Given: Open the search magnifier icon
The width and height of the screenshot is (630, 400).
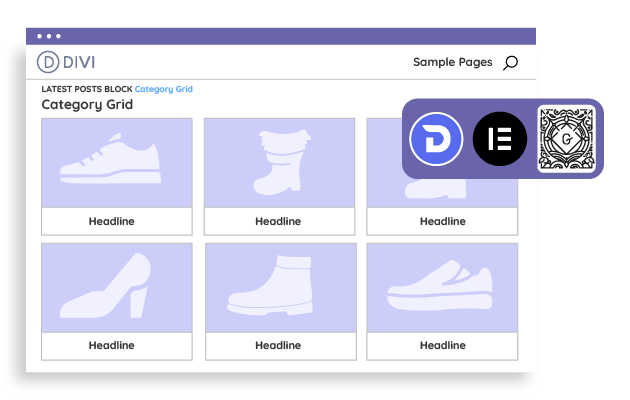Looking at the screenshot, I should 510,63.
